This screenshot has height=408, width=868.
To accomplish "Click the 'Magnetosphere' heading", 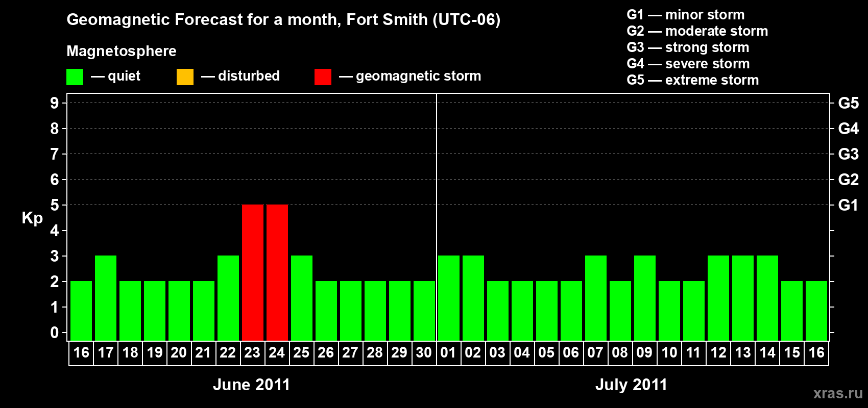I will (122, 51).
